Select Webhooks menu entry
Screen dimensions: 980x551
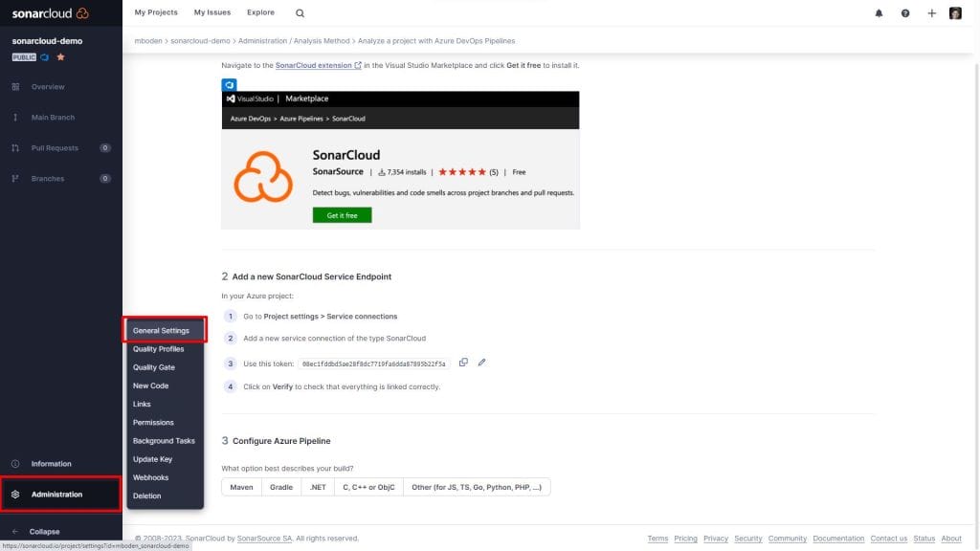[165, 477]
